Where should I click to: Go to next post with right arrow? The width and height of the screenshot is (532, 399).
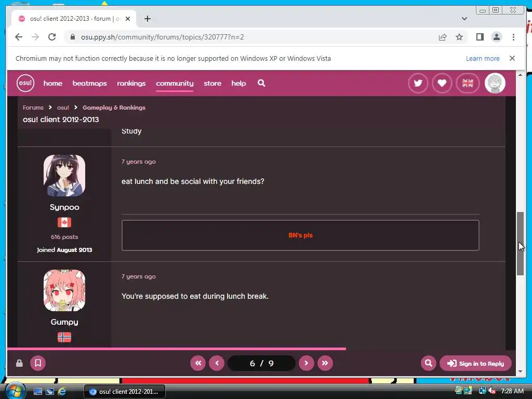307,363
